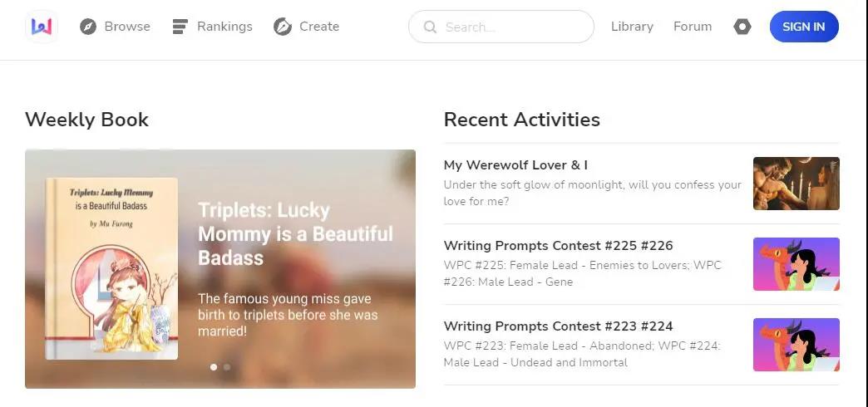The image size is (868, 407).
Task: Open the Library menu item
Action: pos(632,27)
